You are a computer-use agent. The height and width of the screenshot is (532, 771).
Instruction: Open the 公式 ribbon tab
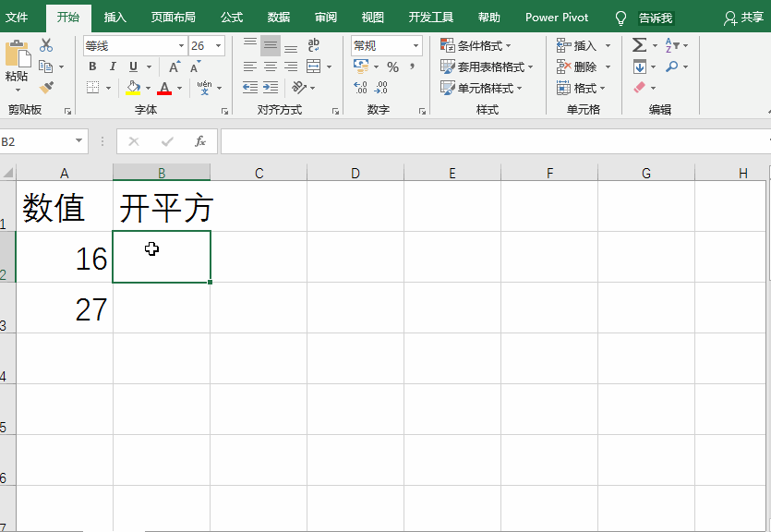coord(232,18)
